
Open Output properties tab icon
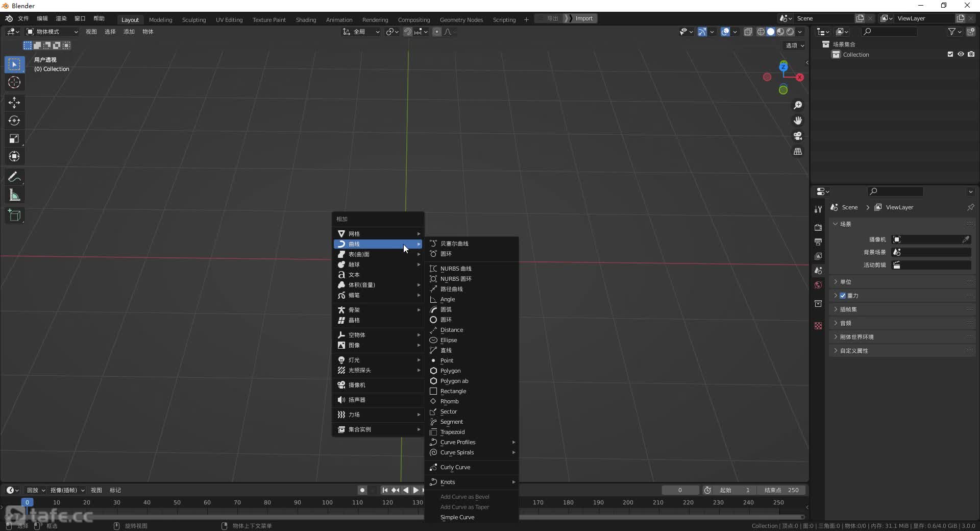818,242
